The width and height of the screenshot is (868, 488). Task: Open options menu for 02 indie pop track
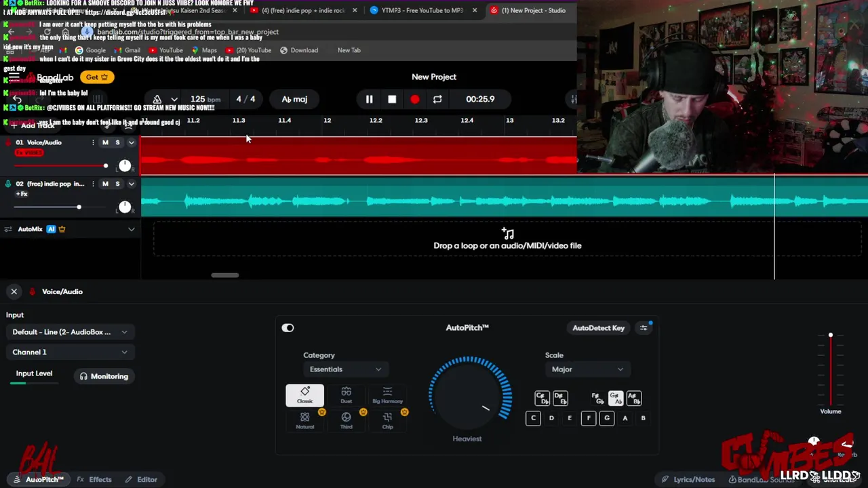(93, 184)
